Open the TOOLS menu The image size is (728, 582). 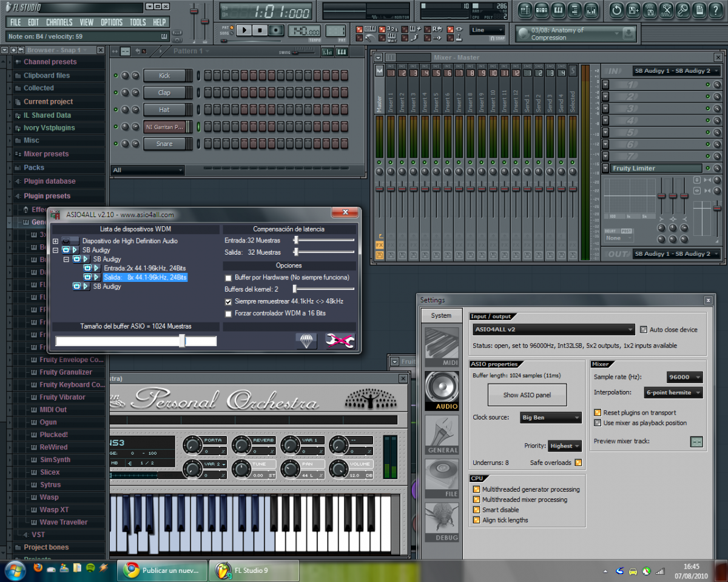tap(138, 22)
